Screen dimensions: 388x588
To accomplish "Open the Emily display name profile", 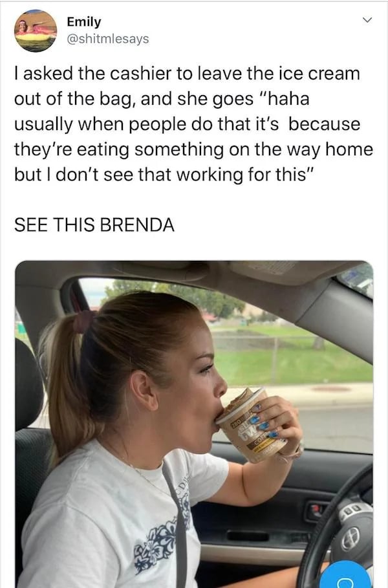I will click(84, 22).
